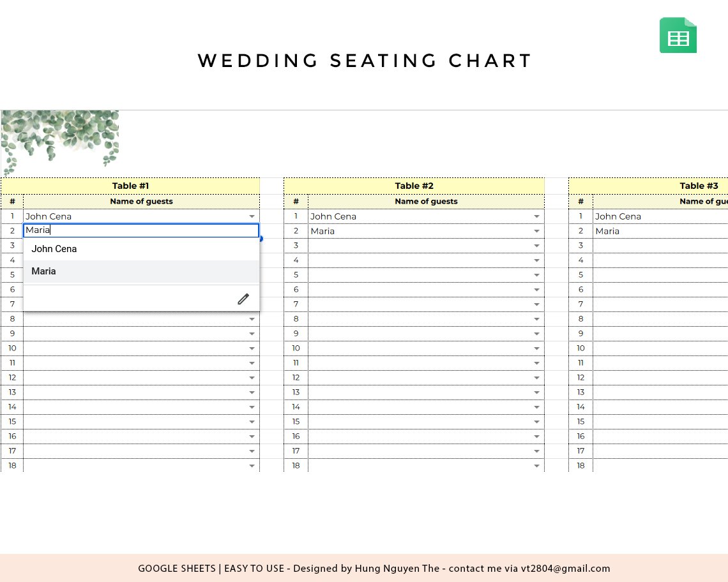
Task: Select 'John Cena' from dropdown suggestions
Action: pyautogui.click(x=141, y=249)
